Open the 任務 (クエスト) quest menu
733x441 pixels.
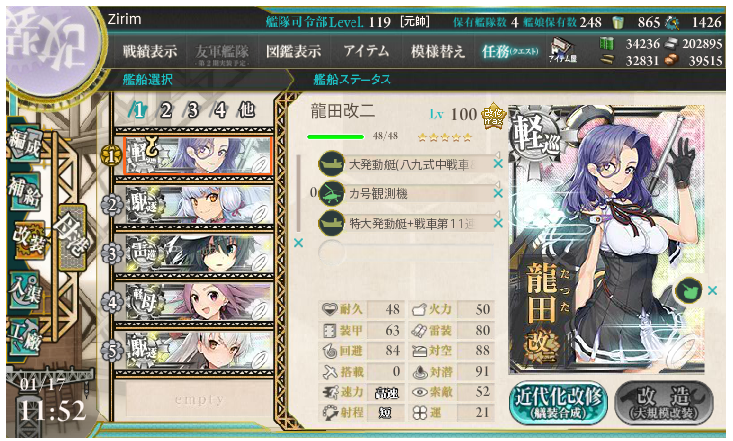coord(510,51)
